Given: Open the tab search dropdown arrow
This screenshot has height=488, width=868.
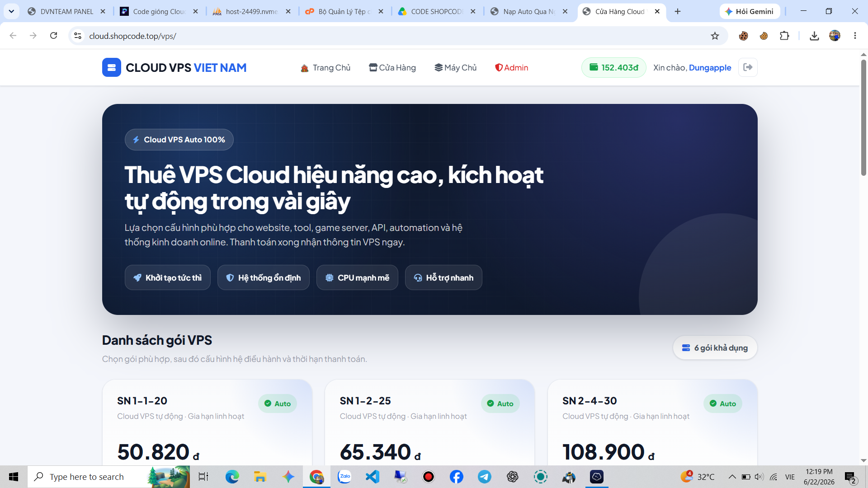Looking at the screenshot, I should coord(11,11).
